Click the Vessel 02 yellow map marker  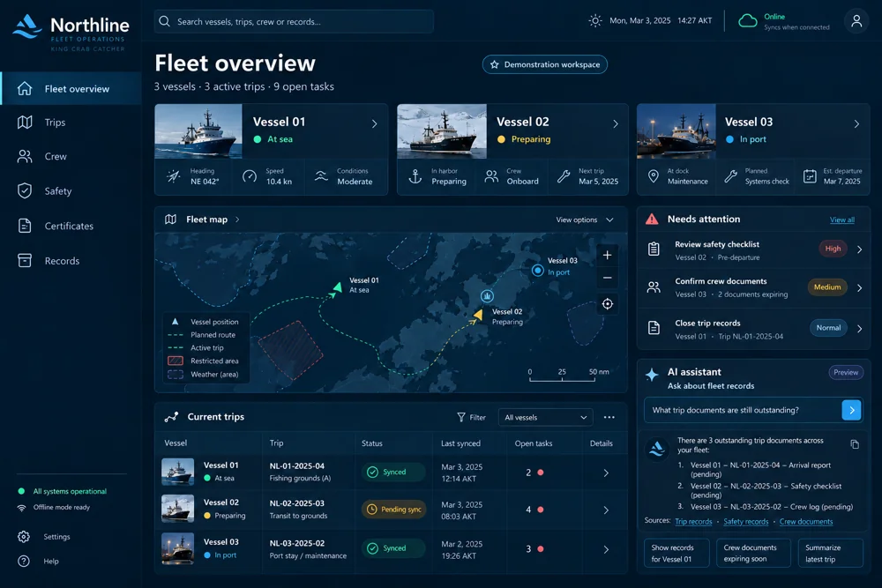pos(477,316)
